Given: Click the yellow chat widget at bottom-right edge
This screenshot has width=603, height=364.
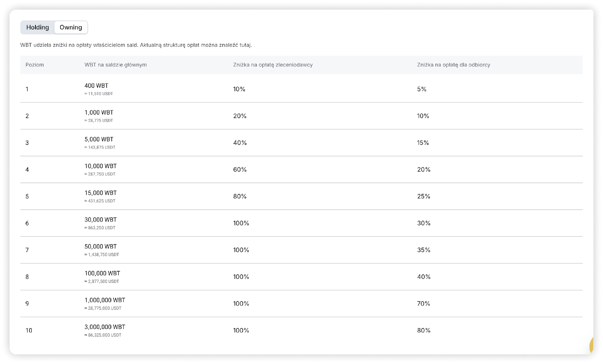Looking at the screenshot, I should (x=591, y=345).
